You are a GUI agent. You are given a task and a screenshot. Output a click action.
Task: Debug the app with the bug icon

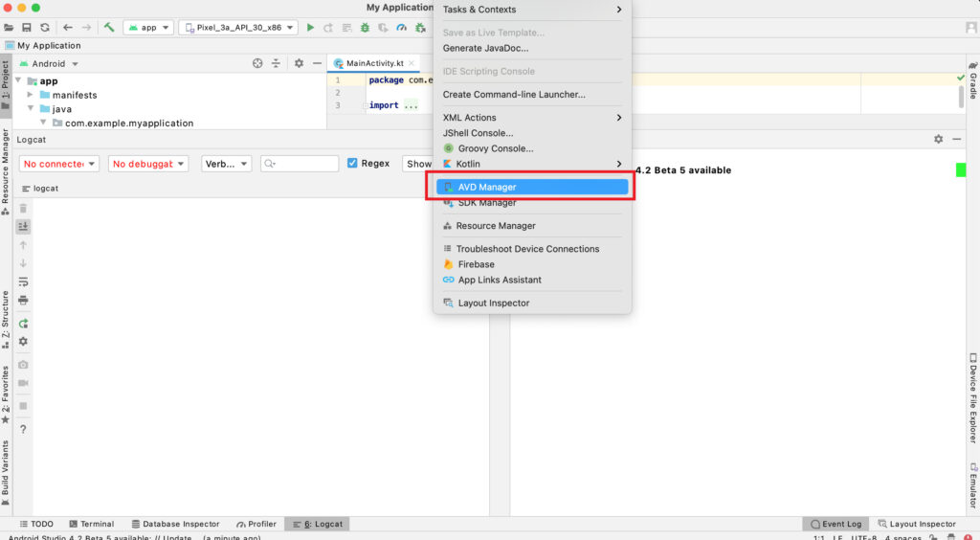tap(365, 28)
